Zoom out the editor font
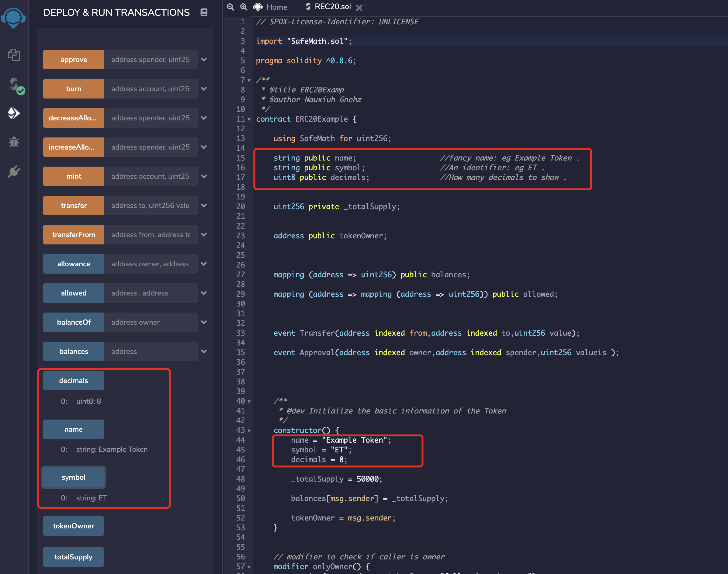 (230, 7)
